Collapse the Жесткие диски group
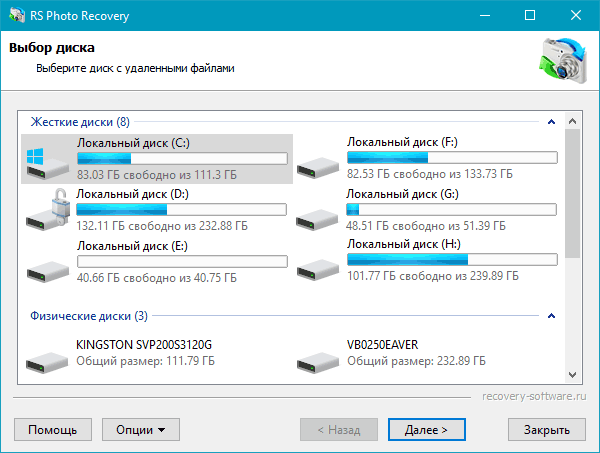 click(x=551, y=122)
